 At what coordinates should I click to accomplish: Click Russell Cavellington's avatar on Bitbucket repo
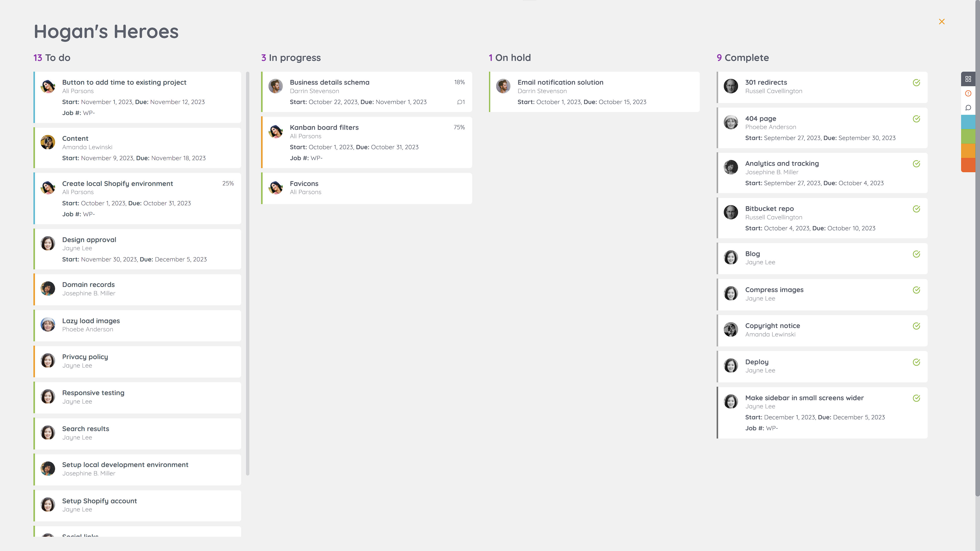tap(731, 212)
